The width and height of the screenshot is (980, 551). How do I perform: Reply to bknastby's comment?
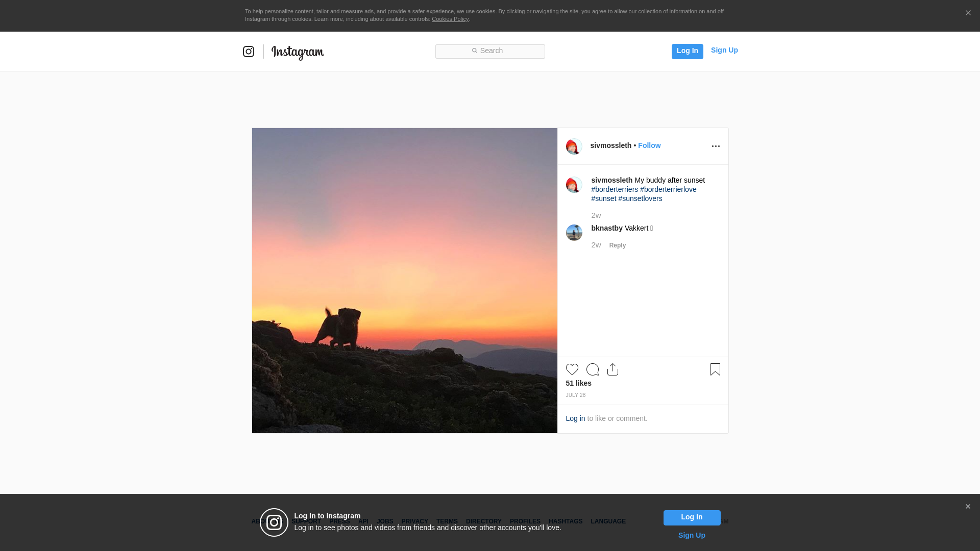(x=617, y=245)
